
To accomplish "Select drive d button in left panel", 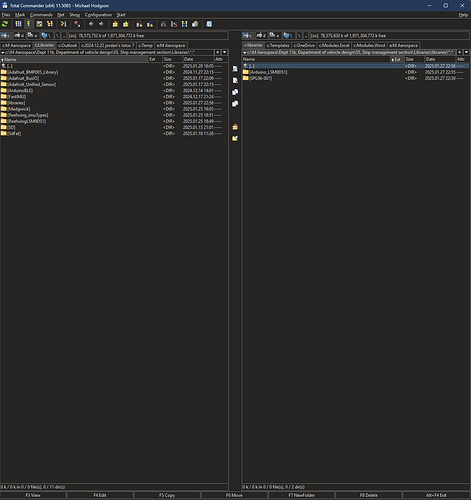I will coord(20,35).
